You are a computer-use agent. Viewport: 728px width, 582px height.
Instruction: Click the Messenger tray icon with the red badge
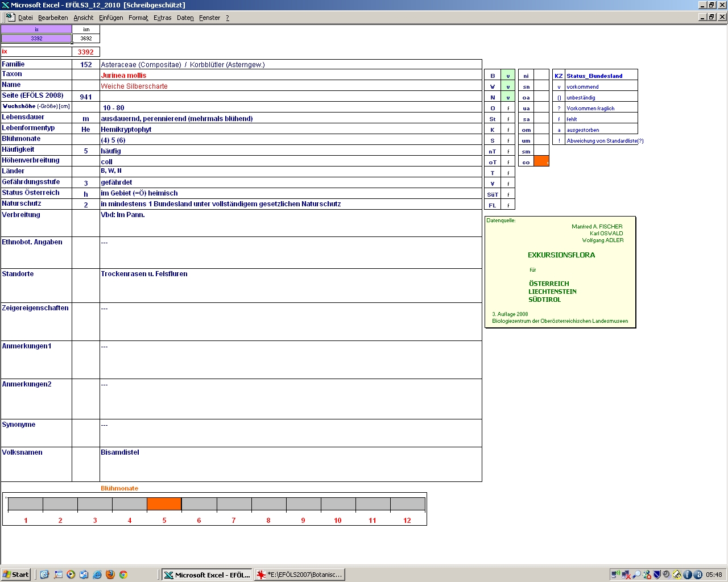647,575
